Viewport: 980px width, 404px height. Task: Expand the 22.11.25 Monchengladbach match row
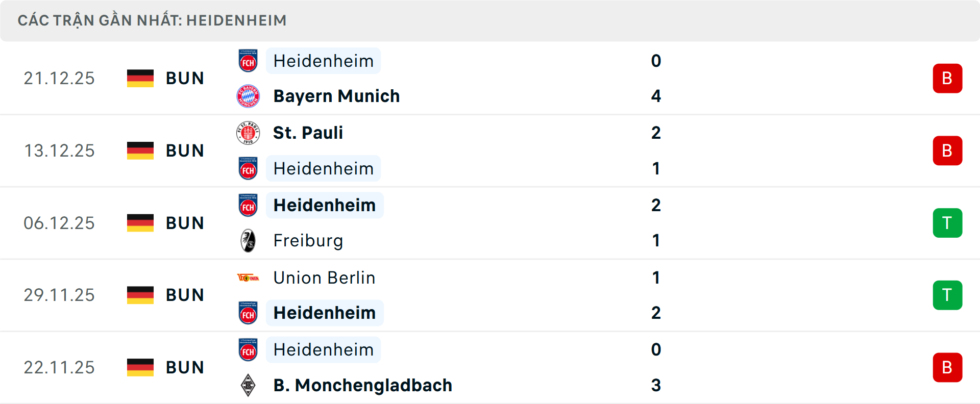coord(490,367)
